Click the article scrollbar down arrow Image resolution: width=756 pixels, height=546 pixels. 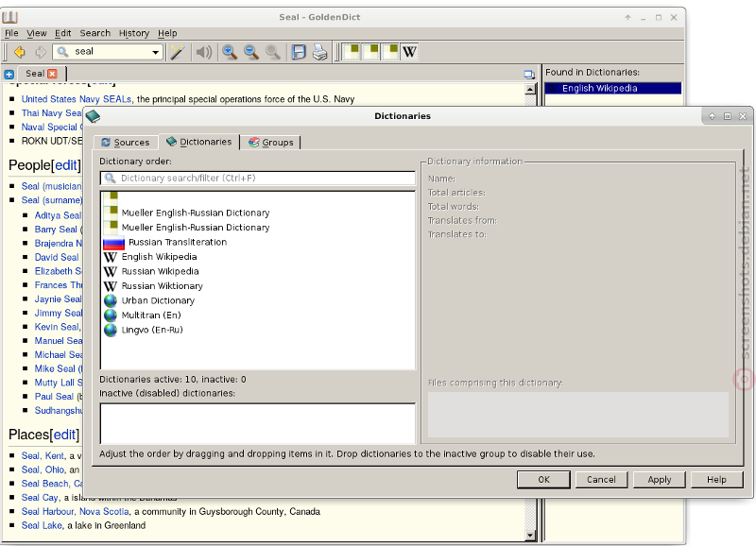[530, 535]
